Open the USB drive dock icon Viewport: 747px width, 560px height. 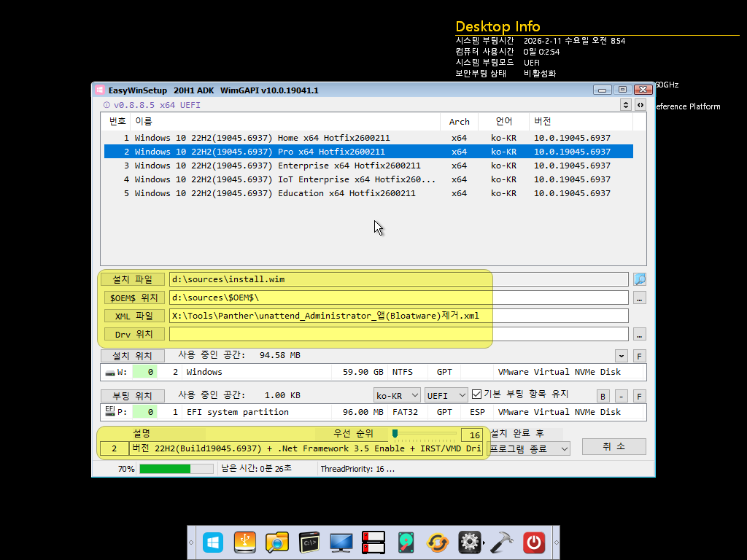point(245,542)
